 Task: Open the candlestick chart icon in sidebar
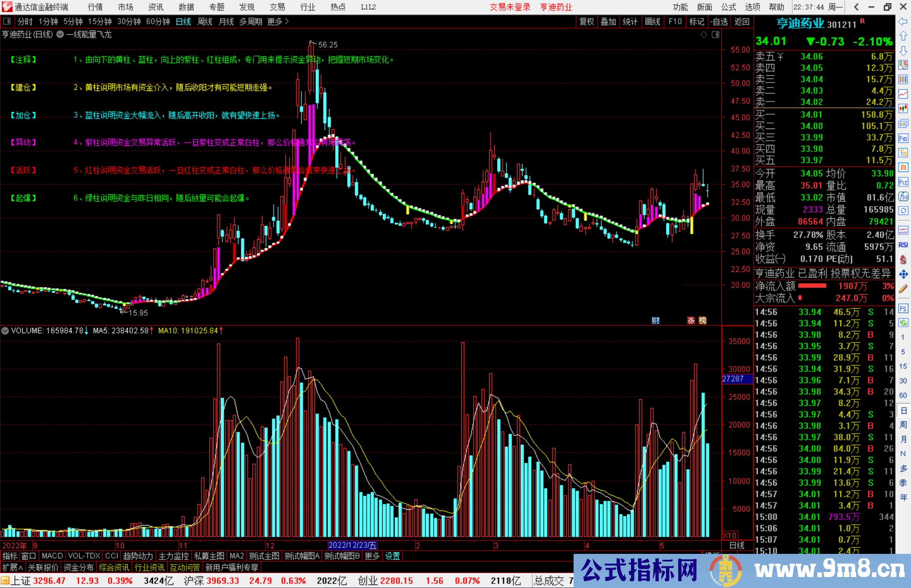click(x=903, y=109)
